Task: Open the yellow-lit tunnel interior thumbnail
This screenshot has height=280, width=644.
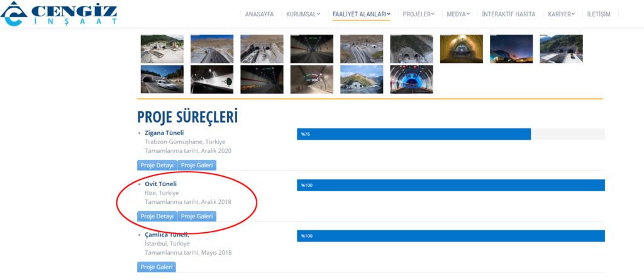Action: click(x=461, y=48)
